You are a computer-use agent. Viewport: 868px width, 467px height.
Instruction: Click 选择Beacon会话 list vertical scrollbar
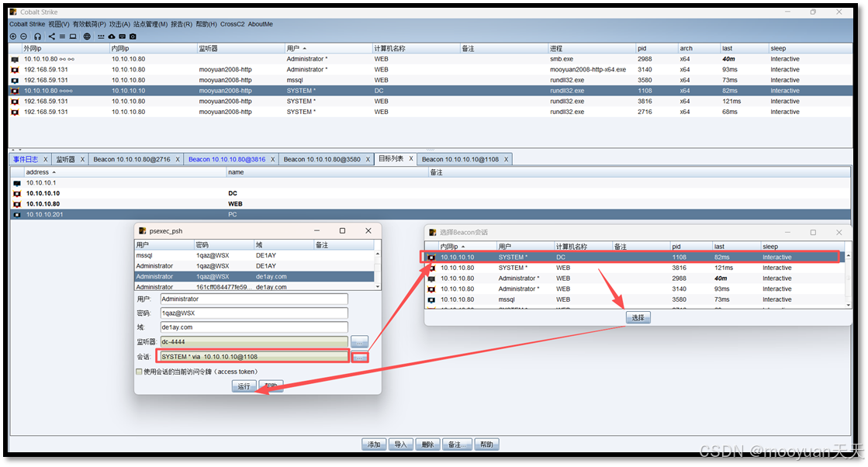[848, 281]
